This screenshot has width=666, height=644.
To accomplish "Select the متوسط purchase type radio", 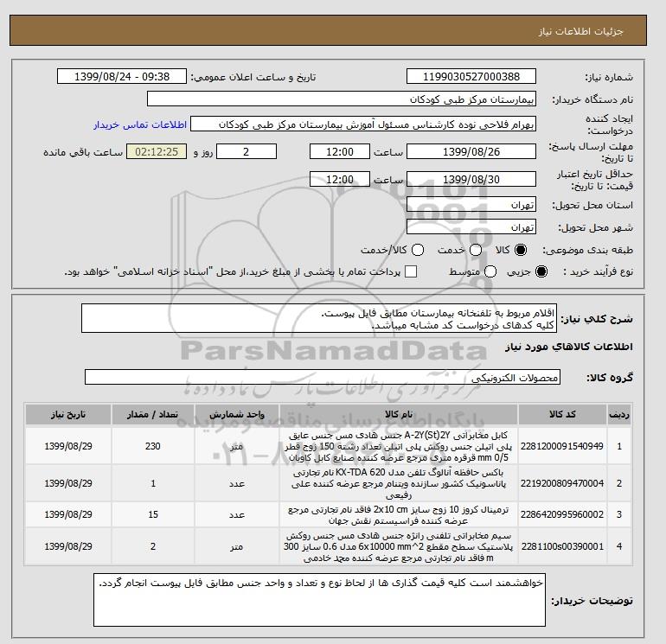I will 490,271.
